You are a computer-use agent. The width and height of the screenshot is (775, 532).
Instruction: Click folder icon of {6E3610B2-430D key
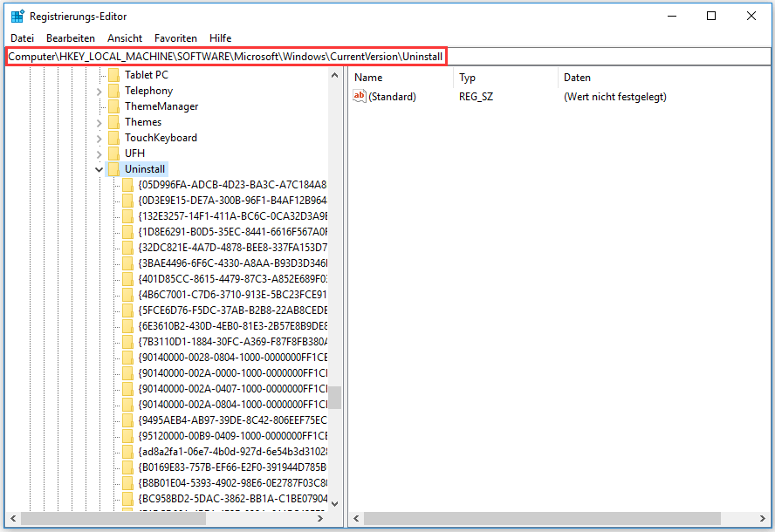[127, 326]
